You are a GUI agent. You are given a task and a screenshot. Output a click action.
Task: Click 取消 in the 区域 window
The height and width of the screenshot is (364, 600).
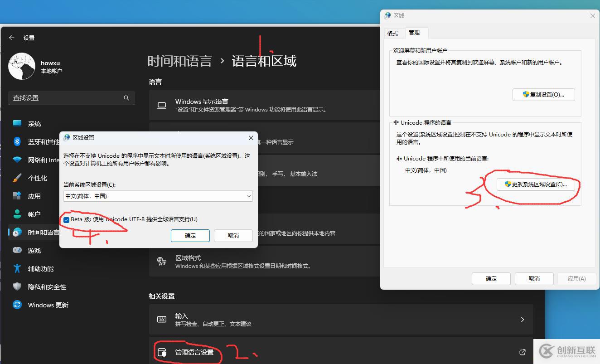pyautogui.click(x=534, y=278)
